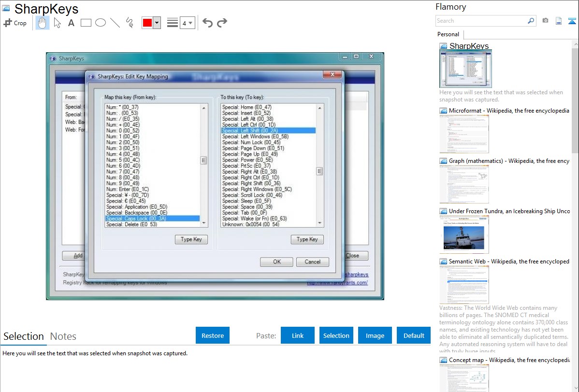
Task: Select the text annotation tool
Action: [x=71, y=23]
